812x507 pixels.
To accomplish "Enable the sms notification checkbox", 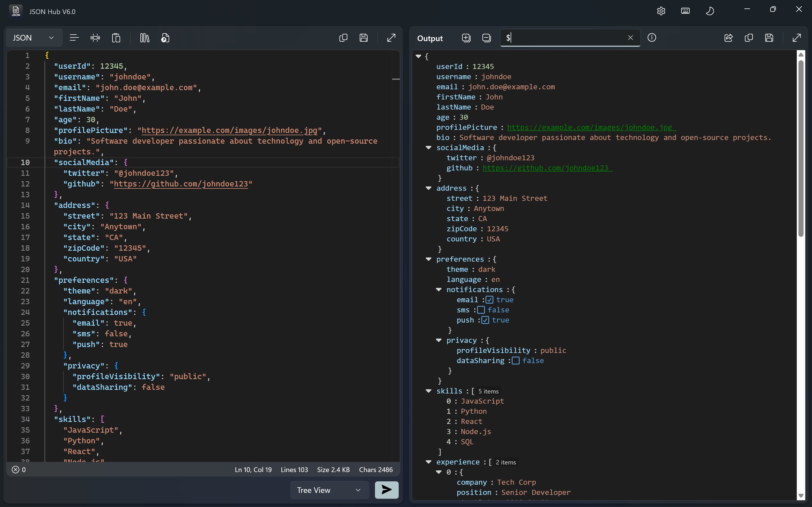I will (x=481, y=310).
